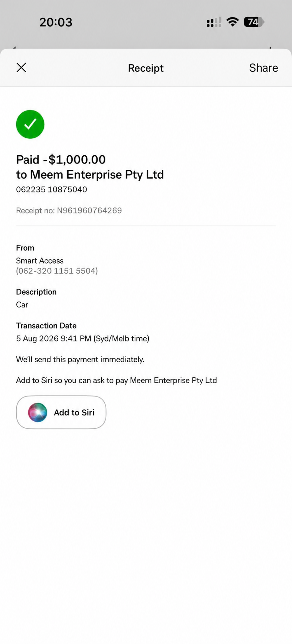Tap the Add to Siri explanation text

116,380
